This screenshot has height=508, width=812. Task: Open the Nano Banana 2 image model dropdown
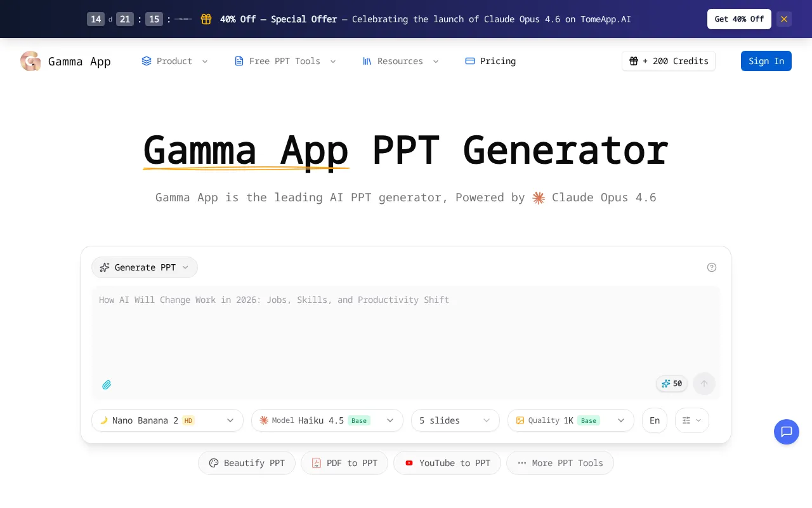[167, 420]
